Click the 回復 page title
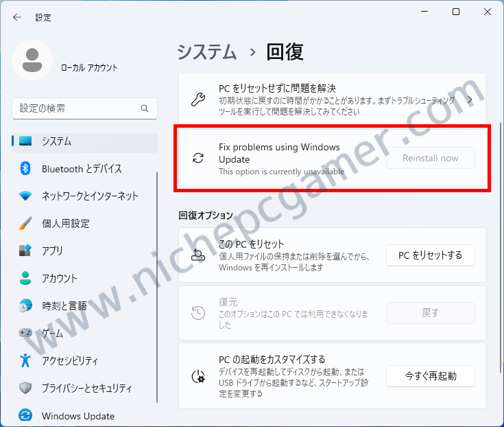The width and height of the screenshot is (504, 427). click(285, 51)
